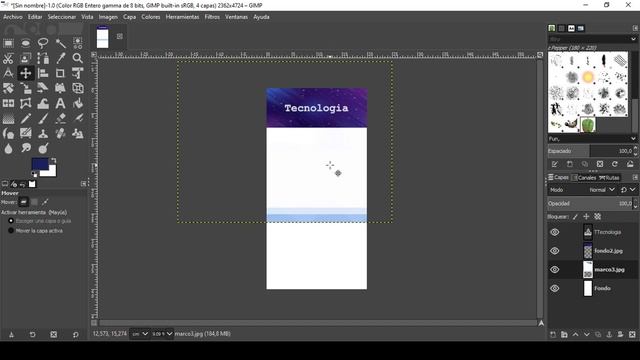Select the Pencil tool
This screenshot has height=360, width=640.
26,118
